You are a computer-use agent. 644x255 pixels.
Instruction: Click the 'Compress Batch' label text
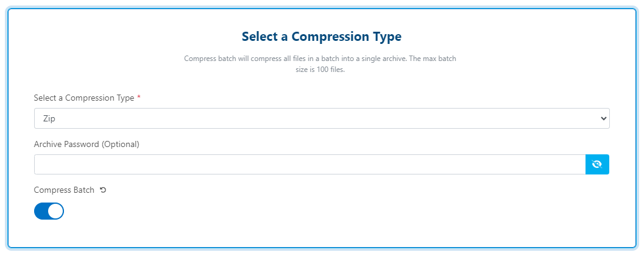[64, 190]
